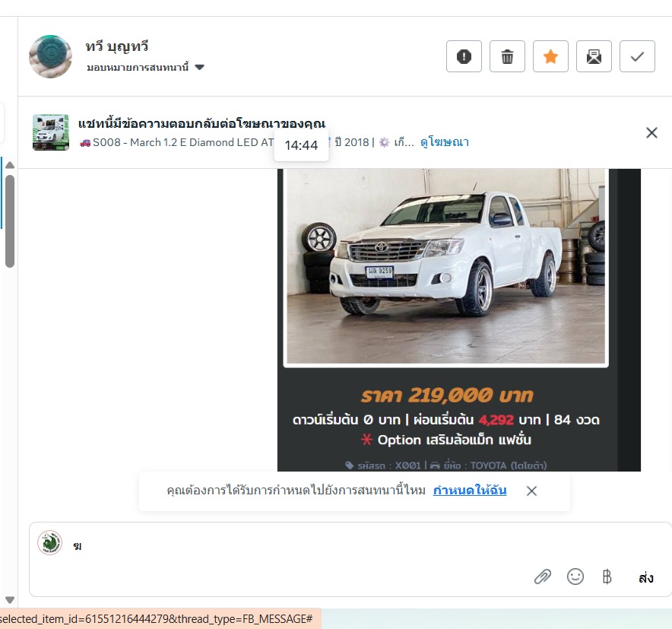Viewport: 672px width, 629px height.
Task: Click ad thumbnail of March car
Action: coord(51,132)
